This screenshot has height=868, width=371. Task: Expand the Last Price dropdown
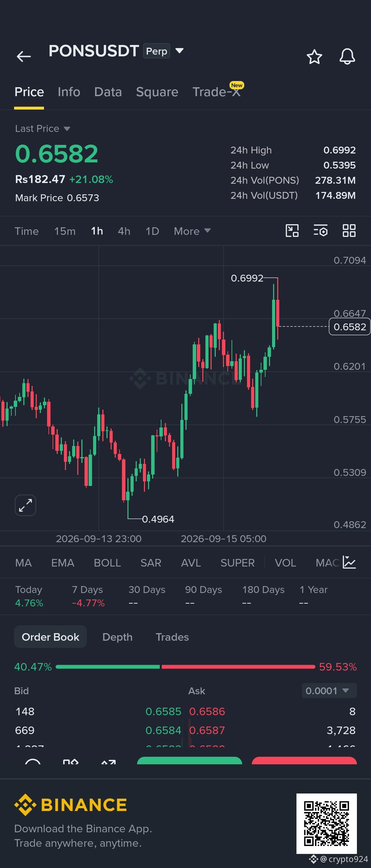pos(43,128)
